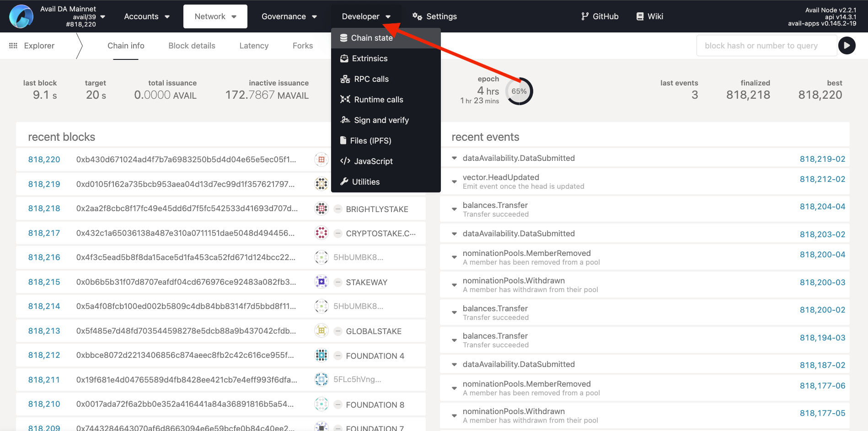Click the Settings gears icon
Screen dimensions: 868x431
(417, 16)
